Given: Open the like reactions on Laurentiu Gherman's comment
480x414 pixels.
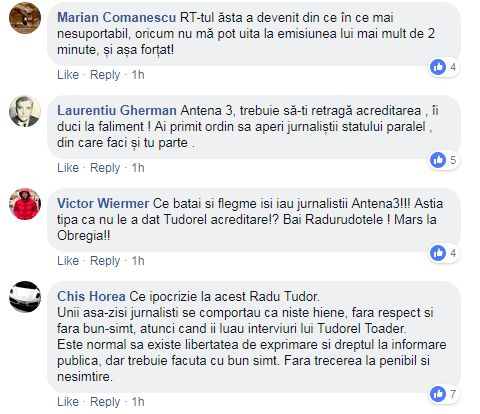Looking at the screenshot, I should point(444,160).
